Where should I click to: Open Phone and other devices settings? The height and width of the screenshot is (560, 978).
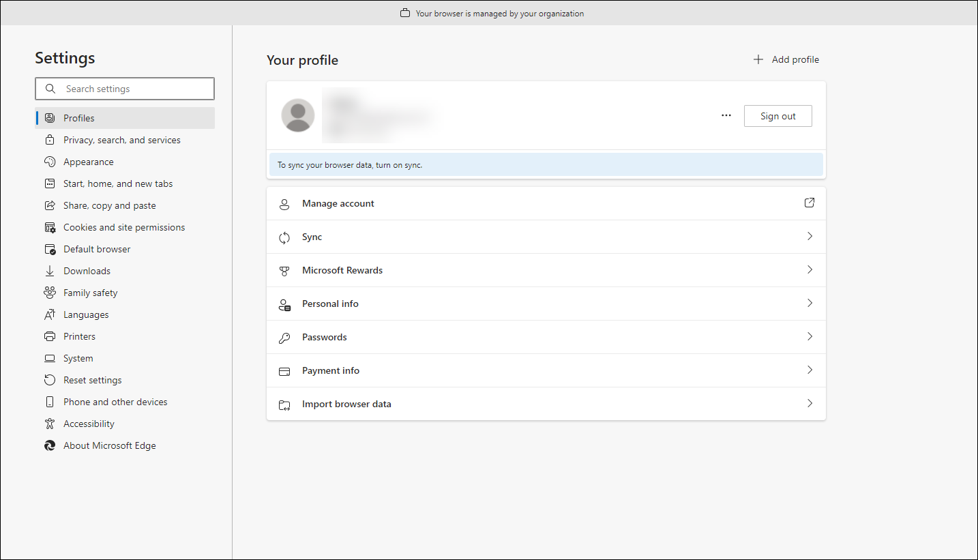click(115, 402)
